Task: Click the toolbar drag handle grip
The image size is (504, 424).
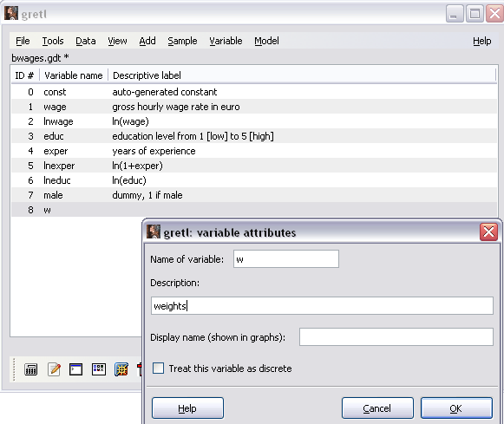Action: [14, 369]
